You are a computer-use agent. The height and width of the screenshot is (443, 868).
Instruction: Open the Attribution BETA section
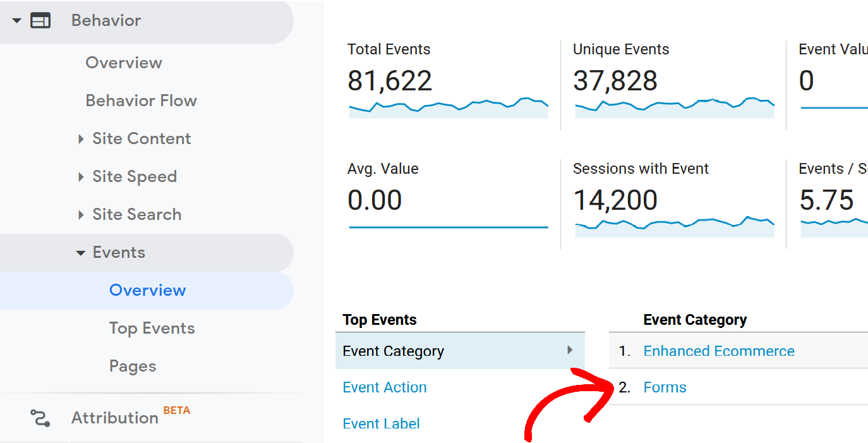tap(130, 417)
